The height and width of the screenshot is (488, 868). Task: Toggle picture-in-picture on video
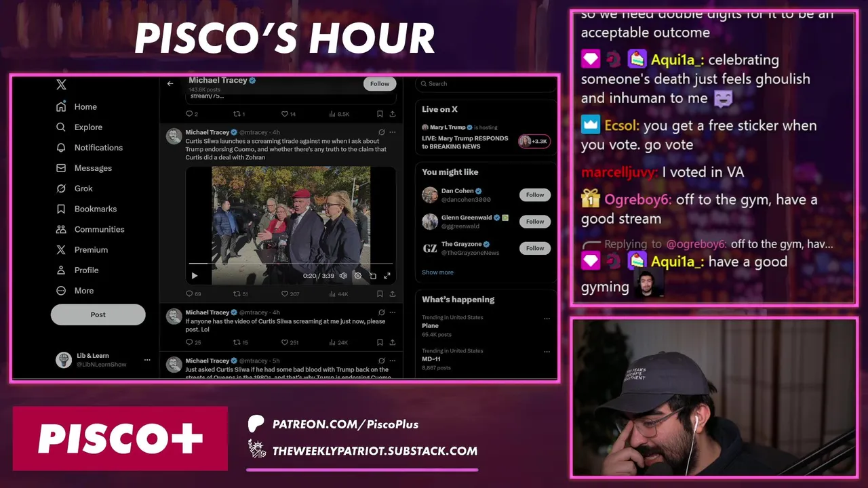(x=373, y=276)
